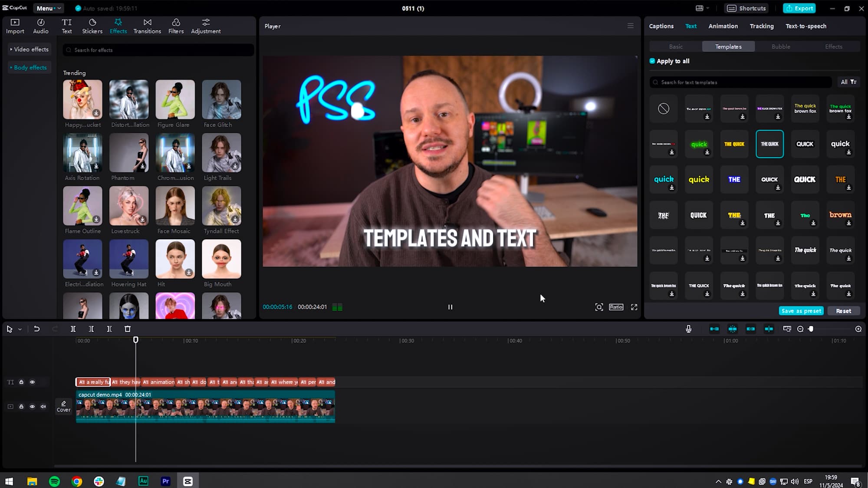Lock the video track

[x=21, y=407]
